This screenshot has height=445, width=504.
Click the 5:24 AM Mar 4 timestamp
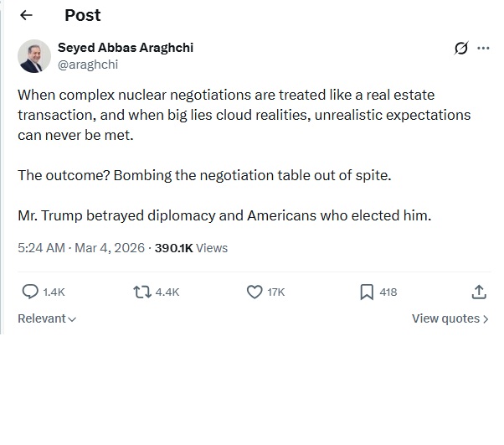(x=81, y=247)
